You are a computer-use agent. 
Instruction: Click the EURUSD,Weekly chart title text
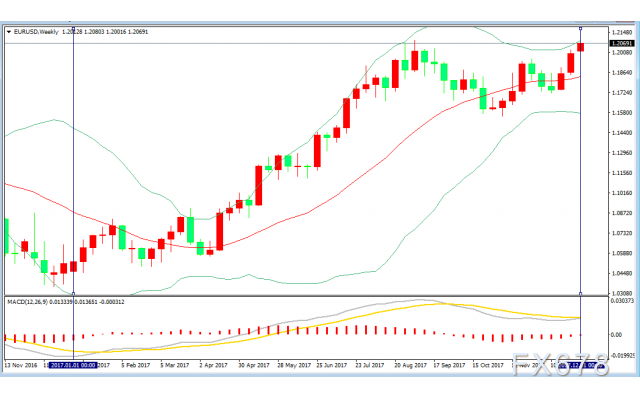pos(36,32)
